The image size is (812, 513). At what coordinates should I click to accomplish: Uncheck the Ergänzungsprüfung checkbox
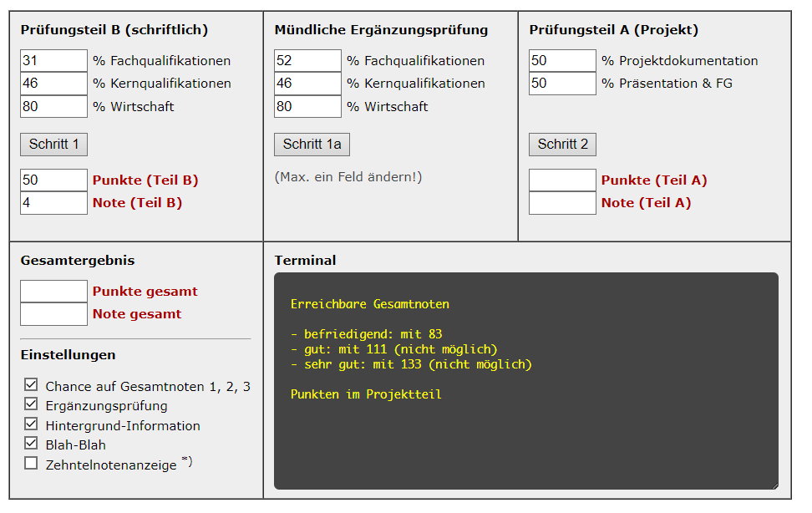(x=31, y=404)
